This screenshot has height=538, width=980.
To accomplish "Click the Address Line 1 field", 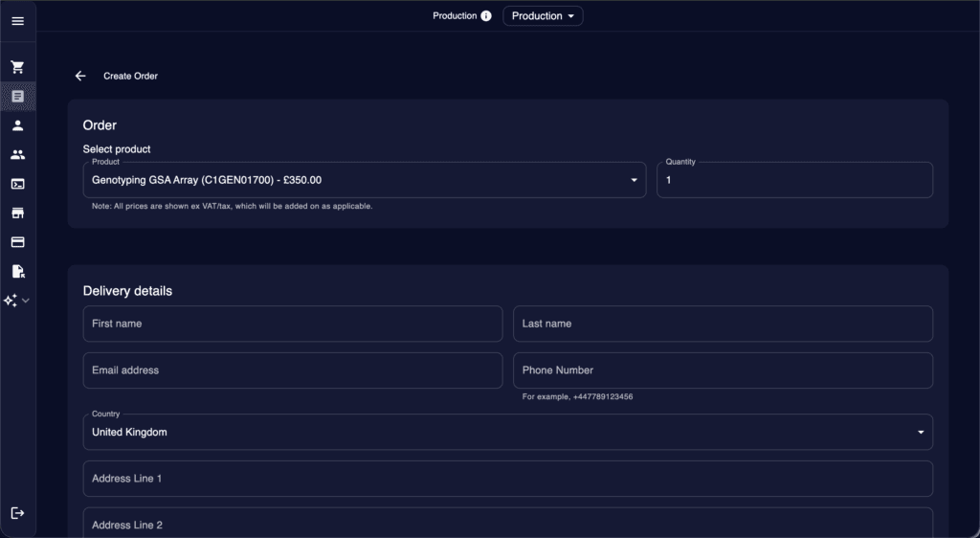I will (507, 479).
